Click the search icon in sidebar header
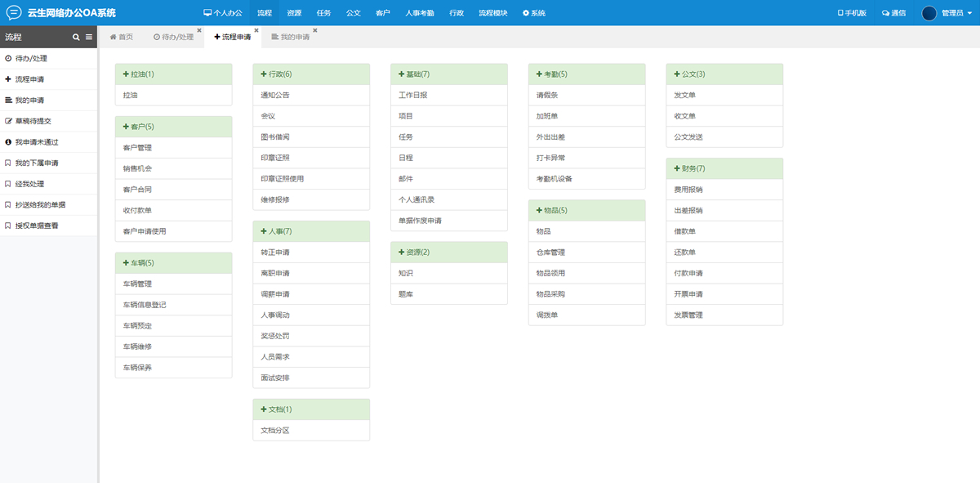 [x=76, y=37]
